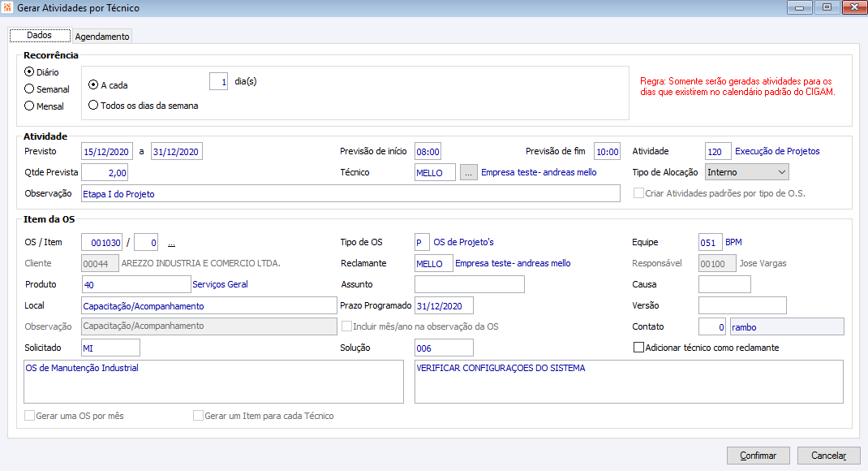Image resolution: width=868 pixels, height=471 pixels.
Task: Maximize the Gerar Atividades window
Action: click(827, 7)
